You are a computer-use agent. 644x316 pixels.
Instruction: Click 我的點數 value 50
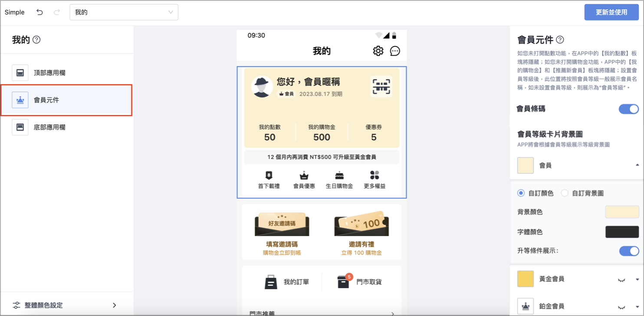(270, 138)
